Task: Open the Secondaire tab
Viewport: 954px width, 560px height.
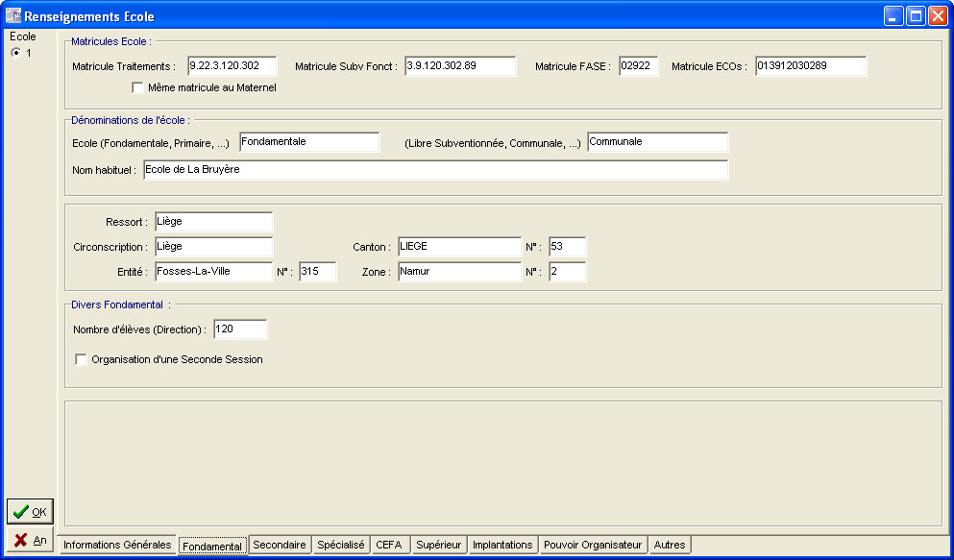Action: point(279,545)
